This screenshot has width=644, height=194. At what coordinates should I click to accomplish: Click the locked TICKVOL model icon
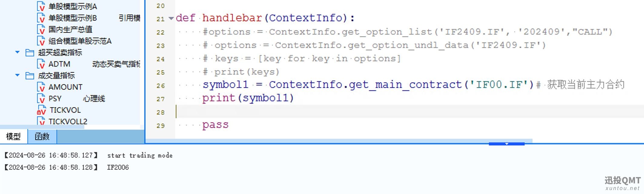[41, 110]
